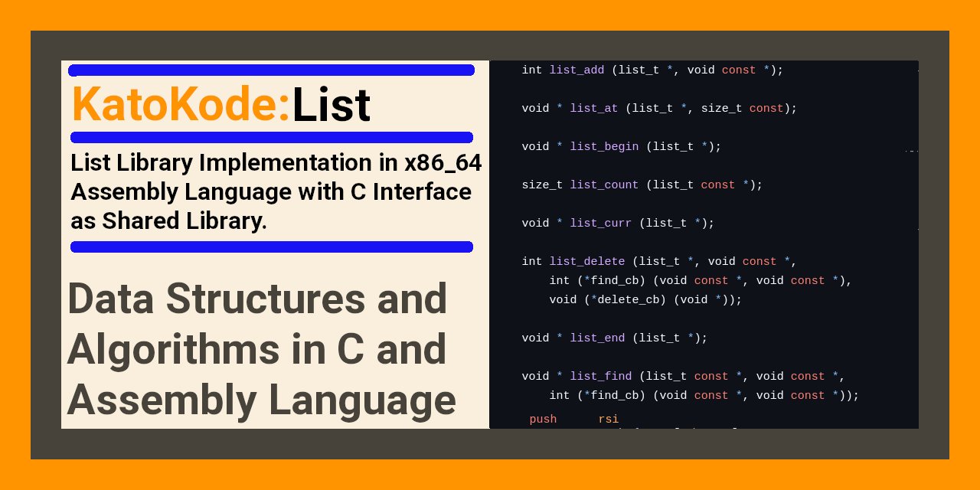Click the "List Library Implementation in x86_64" line

coord(276,163)
